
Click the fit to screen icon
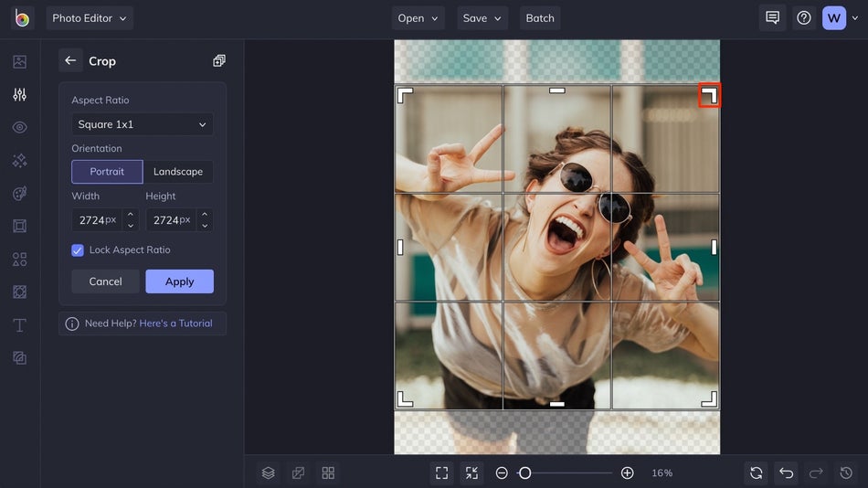[x=442, y=472]
